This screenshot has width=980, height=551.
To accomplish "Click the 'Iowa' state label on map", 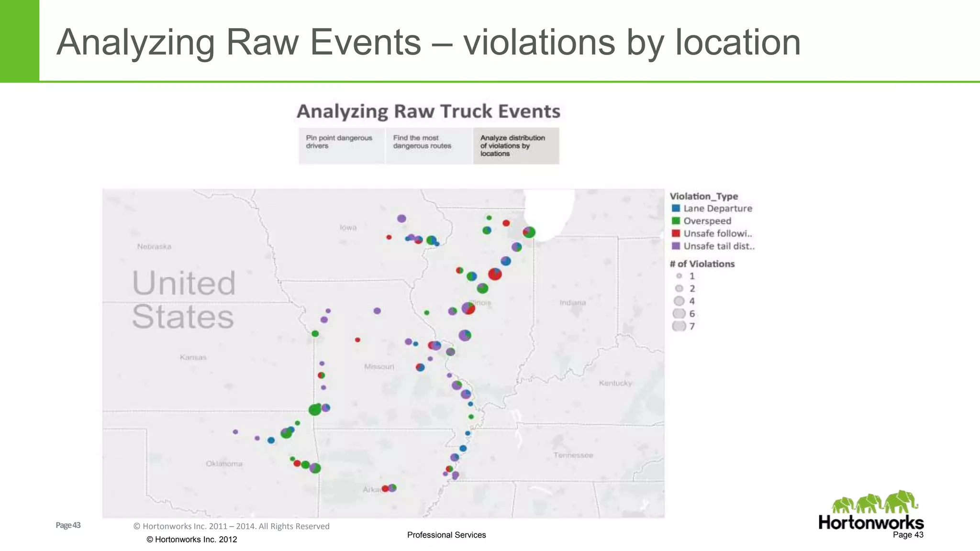I will point(348,227).
